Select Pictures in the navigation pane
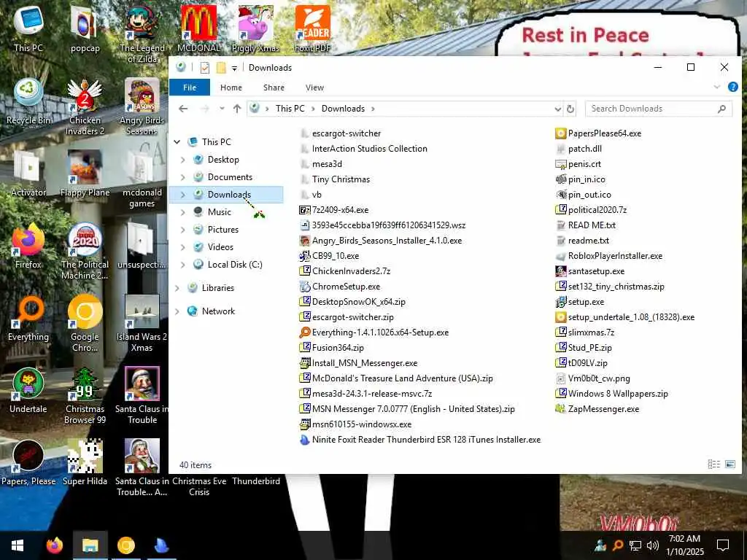This screenshot has width=747, height=560. tap(223, 230)
